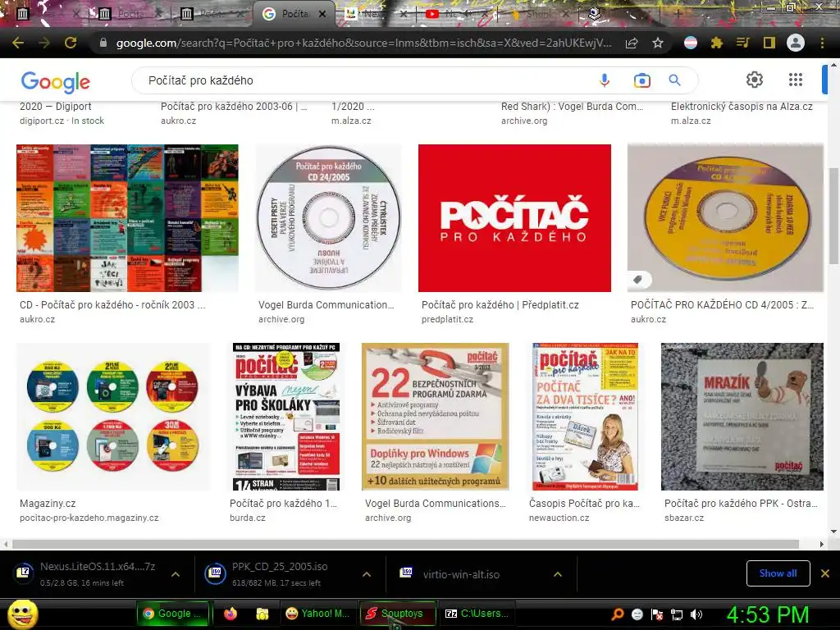Open the Vogel Burda Communication archive.org link
Image resolution: width=840 pixels, height=630 pixels.
(x=326, y=305)
